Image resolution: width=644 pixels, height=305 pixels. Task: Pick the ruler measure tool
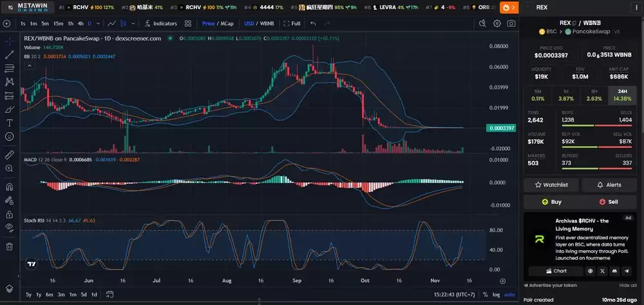[x=10, y=155]
